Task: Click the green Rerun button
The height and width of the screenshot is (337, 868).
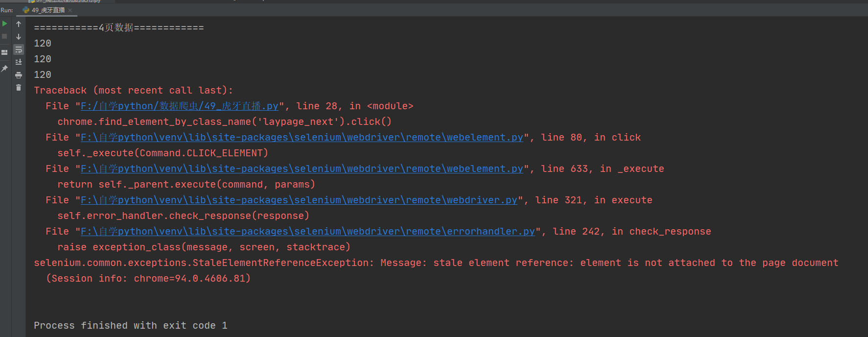Action: pyautogui.click(x=4, y=24)
